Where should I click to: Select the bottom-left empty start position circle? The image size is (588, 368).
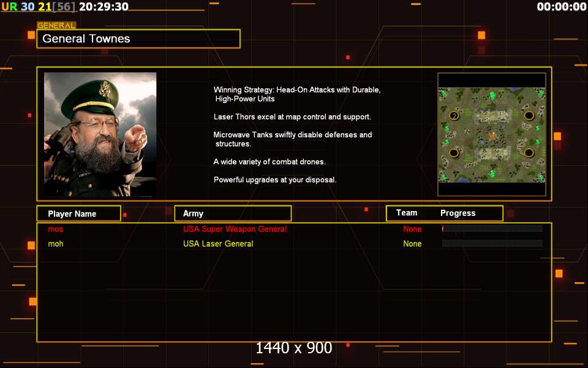click(454, 153)
